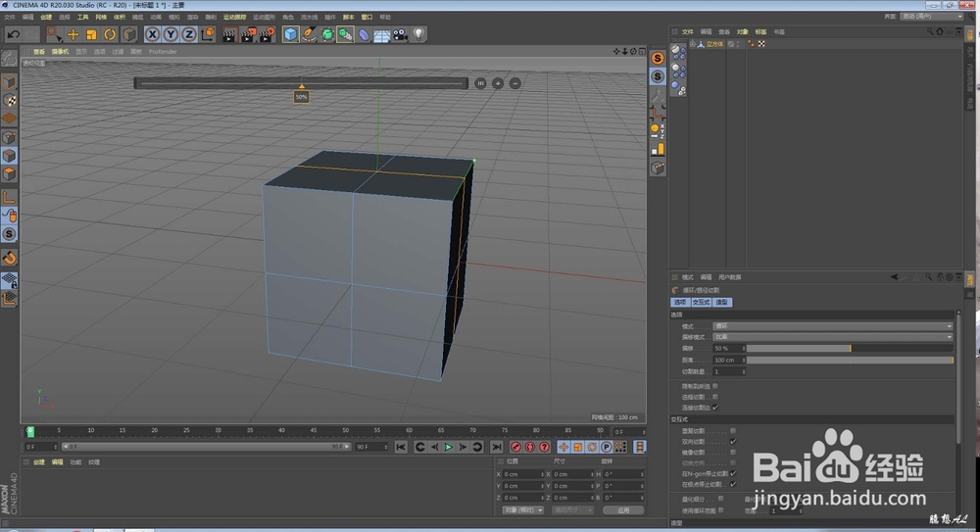Open the 对象 (相对) coordinate dropdown
The width and height of the screenshot is (980, 532).
click(523, 510)
